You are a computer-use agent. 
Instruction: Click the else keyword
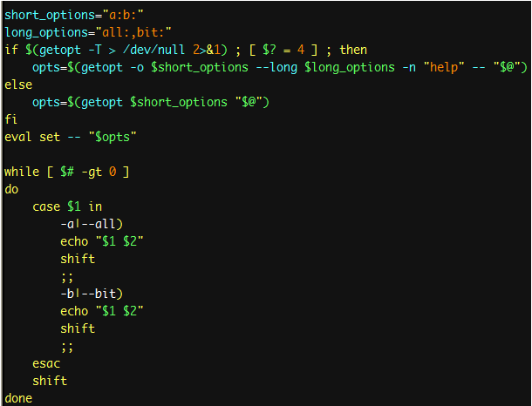(18, 85)
